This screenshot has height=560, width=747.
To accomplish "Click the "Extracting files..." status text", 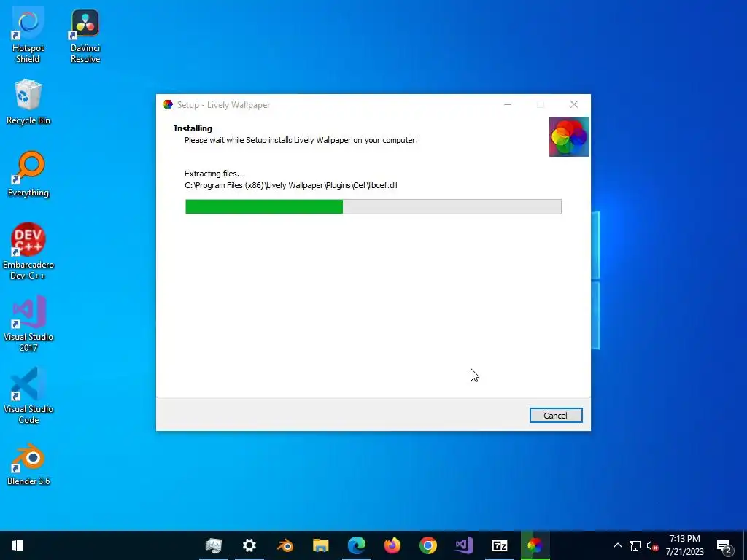I will [215, 174].
